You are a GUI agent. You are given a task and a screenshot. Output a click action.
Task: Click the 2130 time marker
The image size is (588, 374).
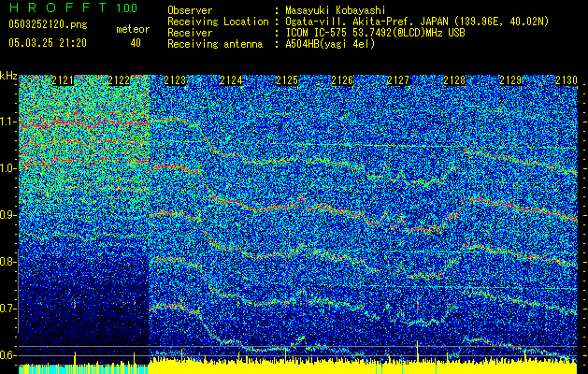coord(566,80)
